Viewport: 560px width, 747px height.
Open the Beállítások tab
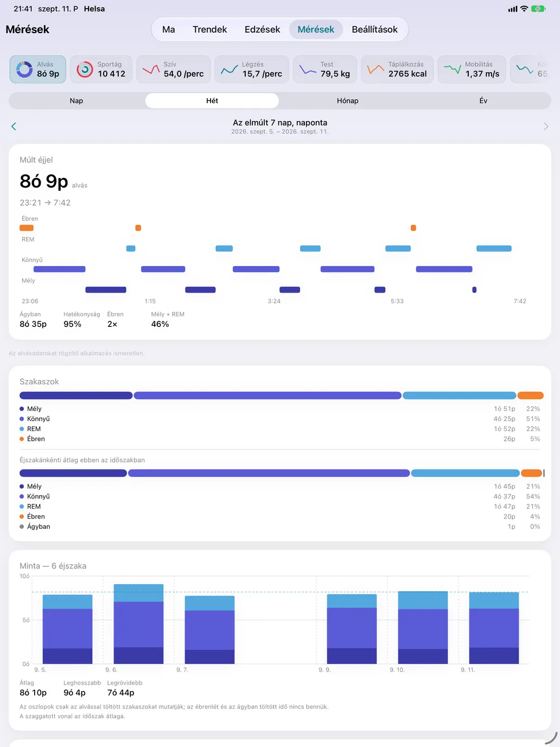click(375, 29)
